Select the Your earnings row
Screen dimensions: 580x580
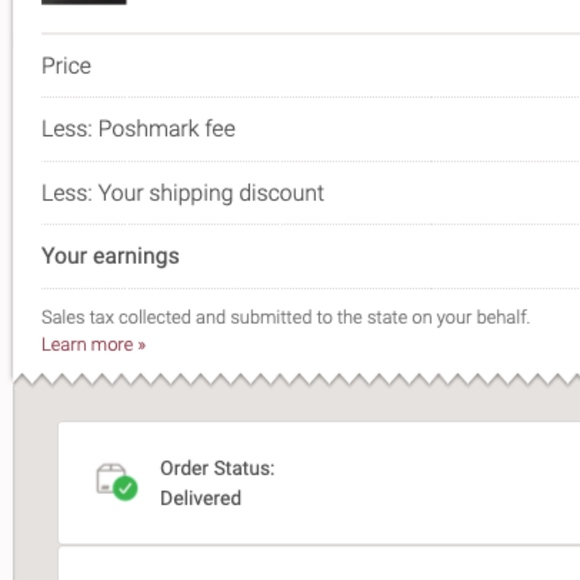pos(311,256)
